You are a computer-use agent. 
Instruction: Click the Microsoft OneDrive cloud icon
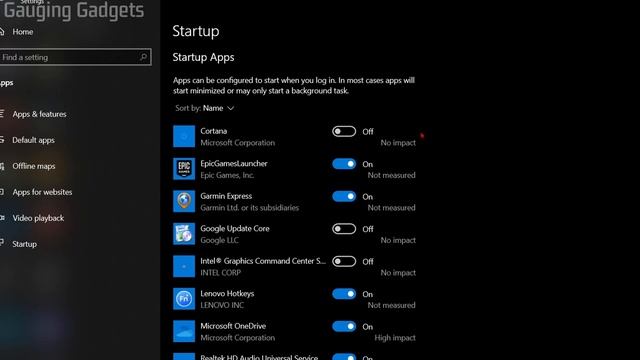(x=184, y=331)
